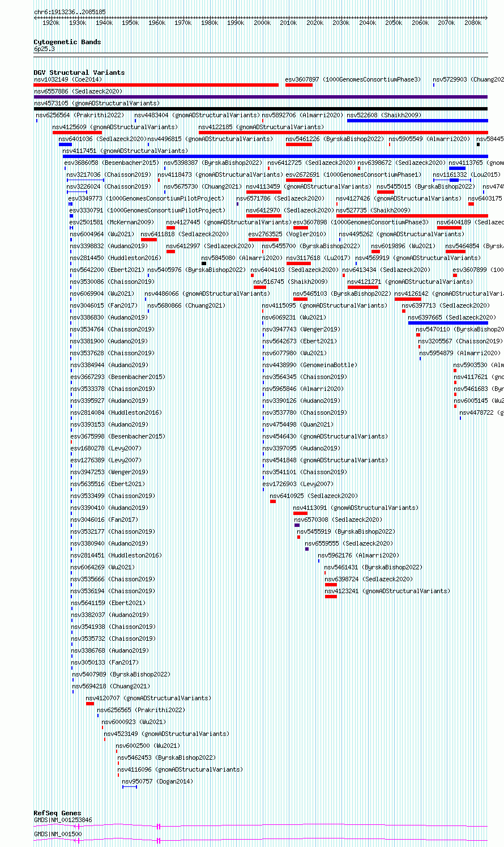504x847 pixels.
Task: Select nsv4438990 (GenomeinaBottle) label
Action: 310,365
